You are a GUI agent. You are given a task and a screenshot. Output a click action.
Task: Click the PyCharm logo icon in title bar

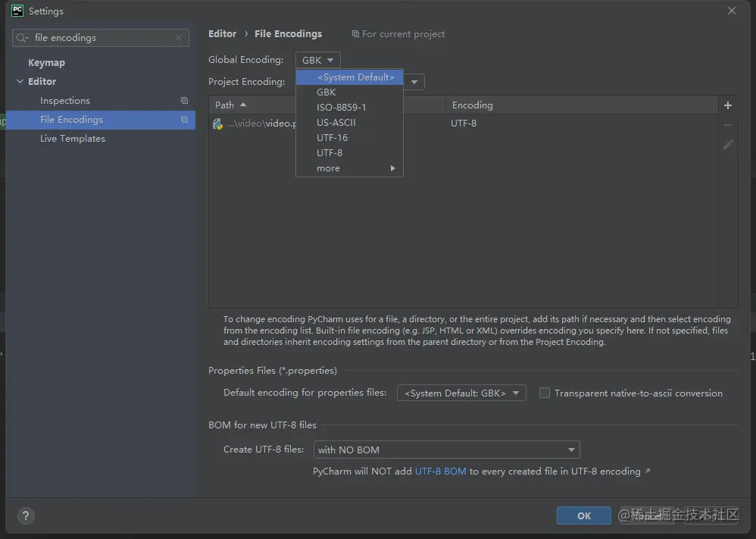tap(17, 11)
